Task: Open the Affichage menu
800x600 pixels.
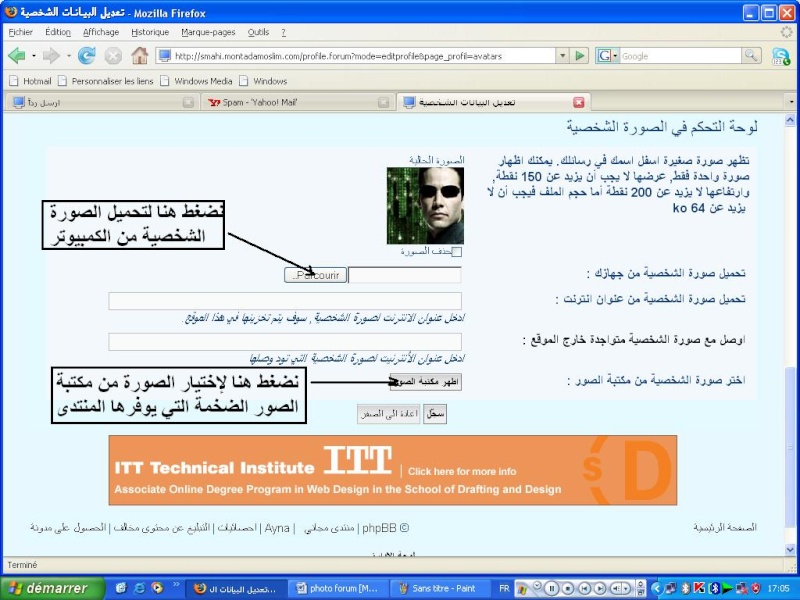Action: click(101, 32)
